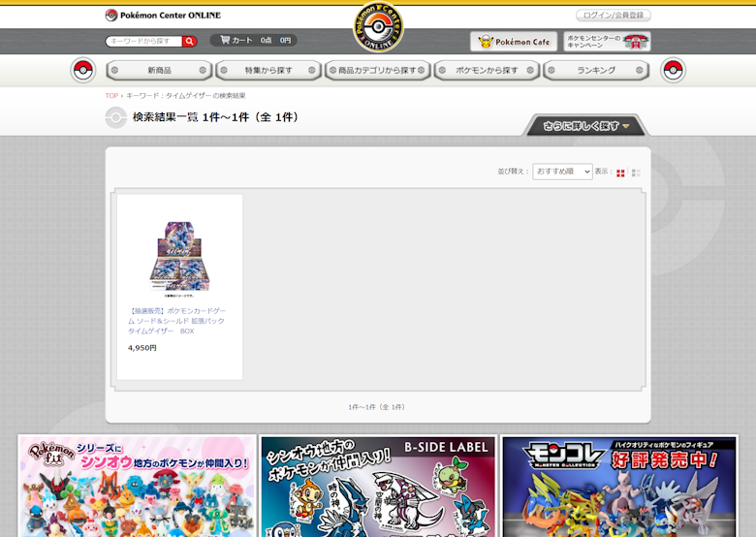Open the タイムゲイザー BOX product title link
The image size is (756, 537).
click(177, 321)
